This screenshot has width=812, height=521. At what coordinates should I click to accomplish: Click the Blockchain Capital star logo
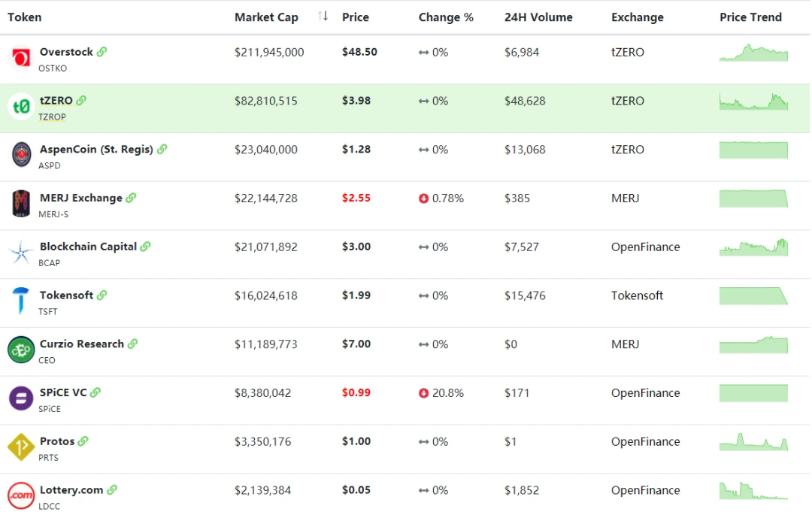[x=21, y=252]
